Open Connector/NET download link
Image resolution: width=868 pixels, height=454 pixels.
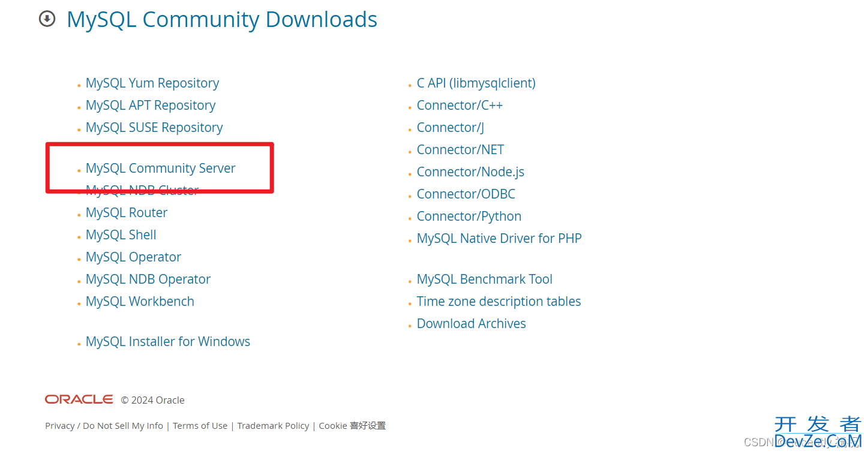point(460,149)
